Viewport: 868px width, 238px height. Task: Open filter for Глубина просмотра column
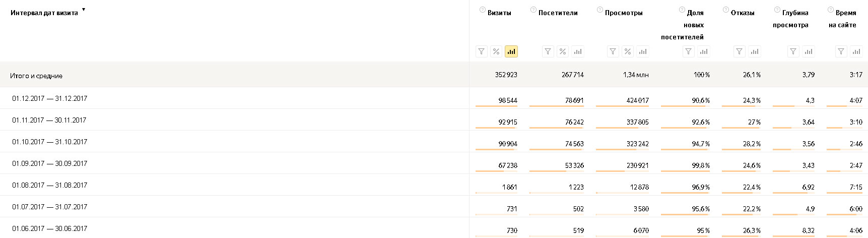point(793,51)
